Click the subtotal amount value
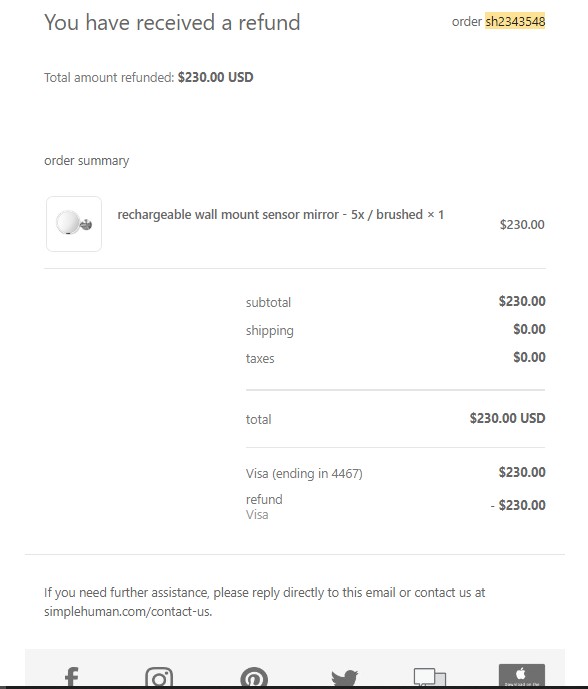588x689 pixels. [522, 301]
